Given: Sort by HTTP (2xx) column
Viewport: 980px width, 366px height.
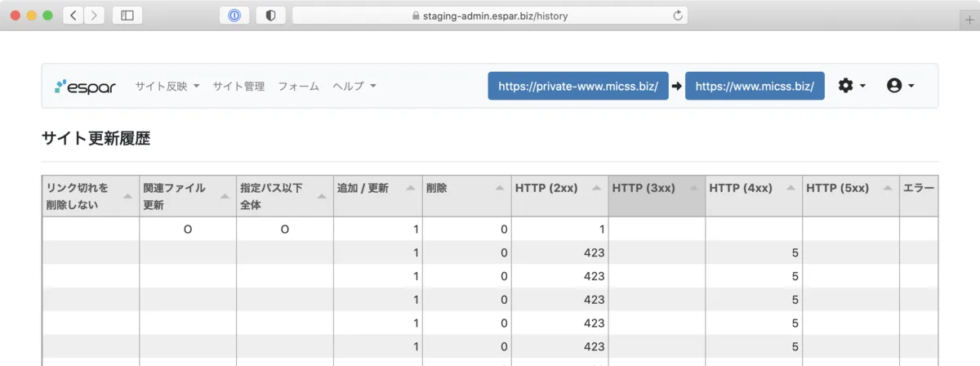Looking at the screenshot, I should (x=559, y=196).
